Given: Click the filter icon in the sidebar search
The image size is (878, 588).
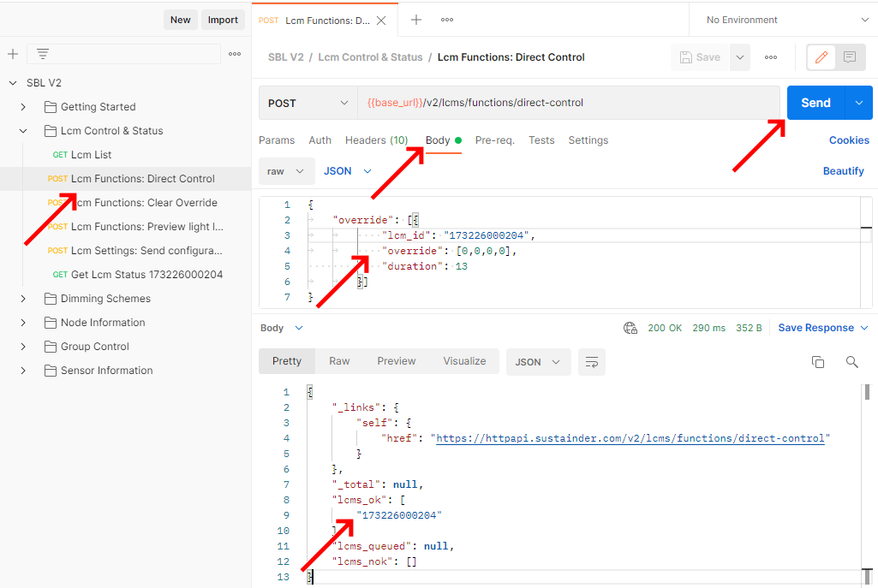Looking at the screenshot, I should [42, 54].
